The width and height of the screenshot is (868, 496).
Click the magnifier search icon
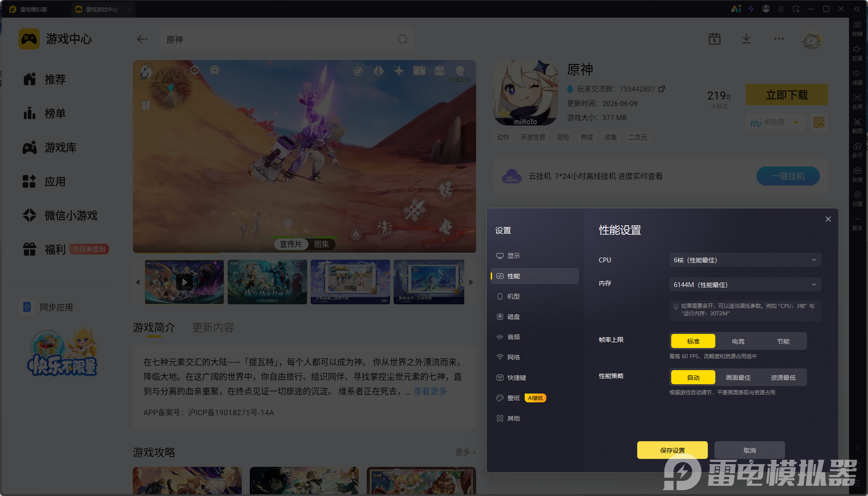[402, 39]
